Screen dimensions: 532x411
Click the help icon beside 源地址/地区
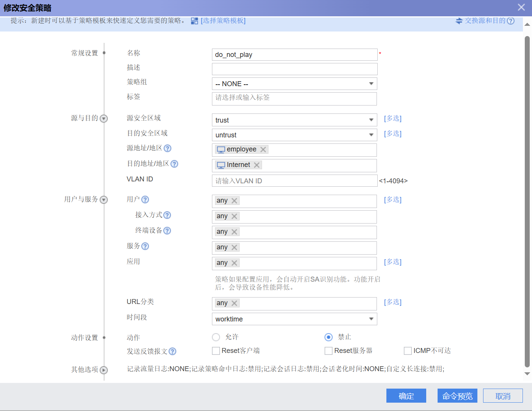point(167,148)
